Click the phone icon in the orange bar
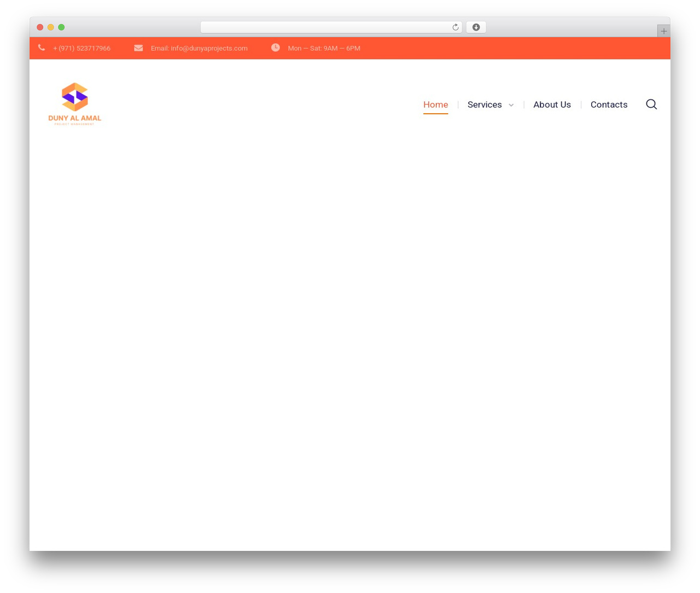The height and width of the screenshot is (593, 700). click(x=42, y=48)
